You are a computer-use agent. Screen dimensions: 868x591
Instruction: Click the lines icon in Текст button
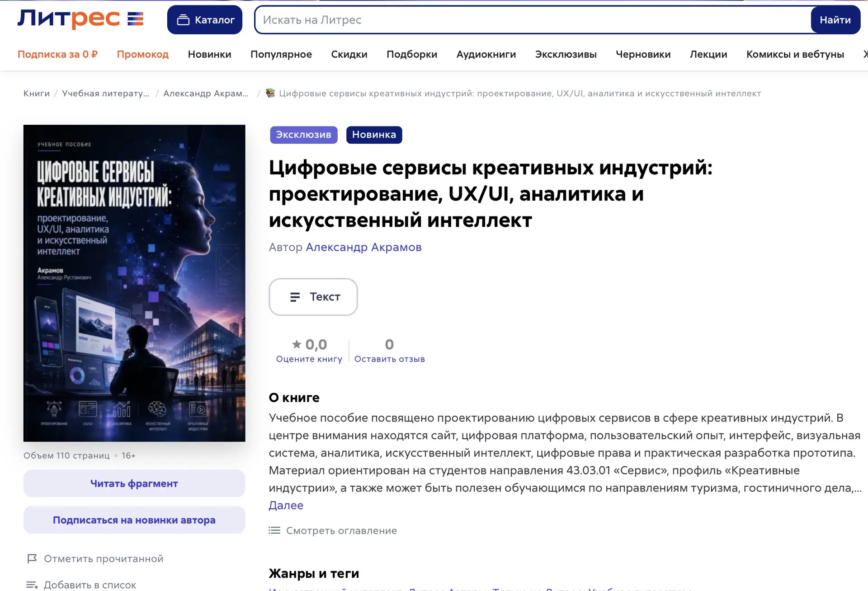pyautogui.click(x=295, y=297)
